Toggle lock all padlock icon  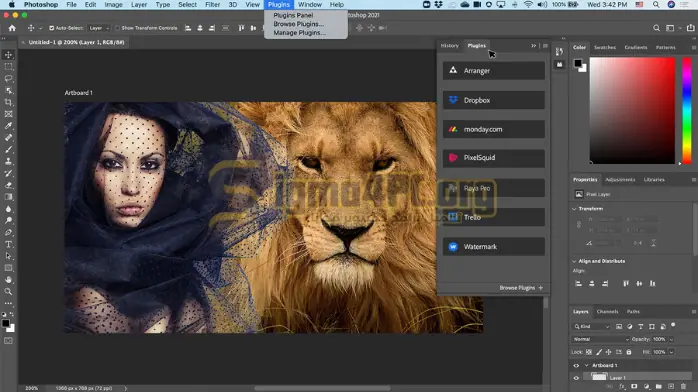click(x=629, y=352)
